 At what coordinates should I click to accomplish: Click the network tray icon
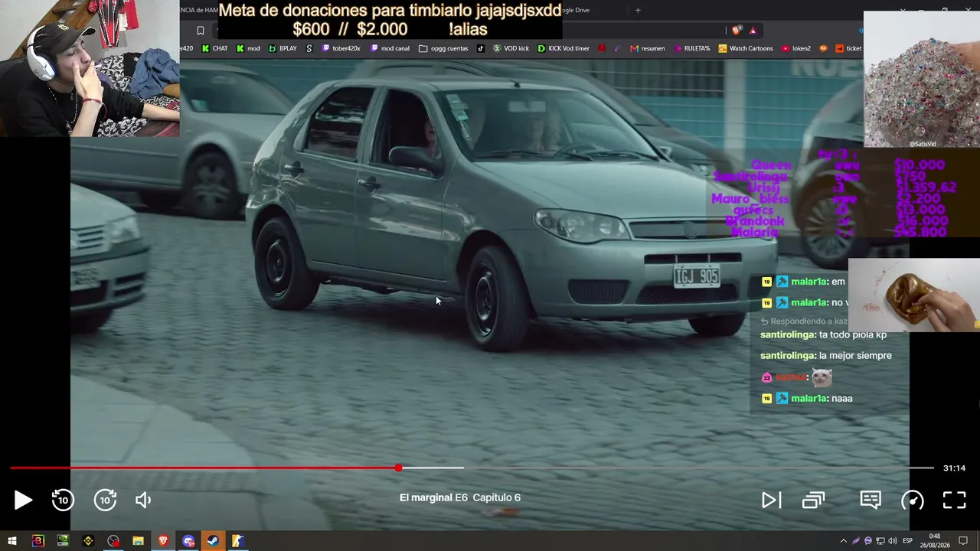coord(880,541)
